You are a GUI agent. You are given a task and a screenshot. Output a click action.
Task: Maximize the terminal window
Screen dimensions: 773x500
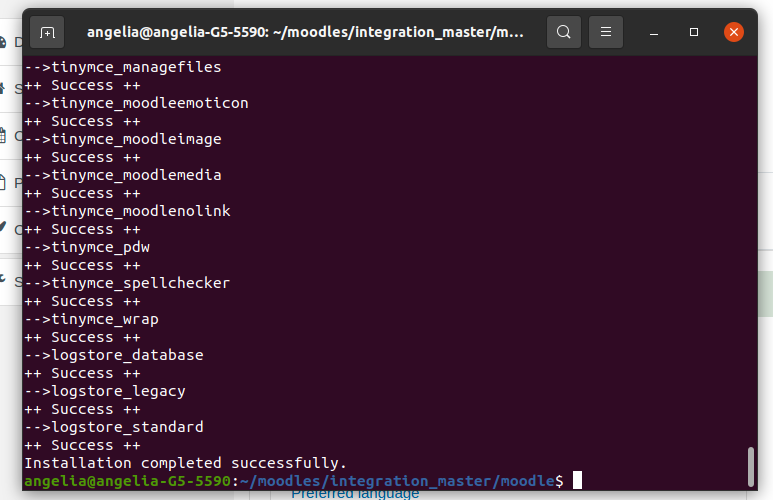click(694, 33)
